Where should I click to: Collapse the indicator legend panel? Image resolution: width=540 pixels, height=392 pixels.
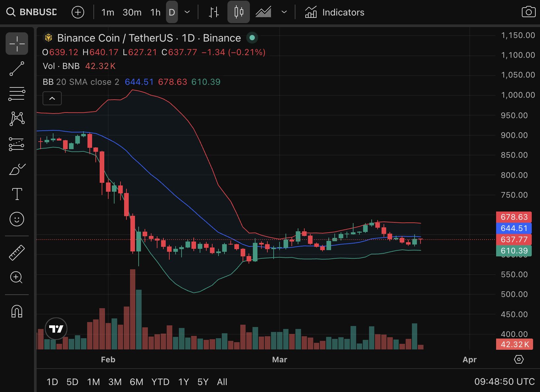click(52, 98)
